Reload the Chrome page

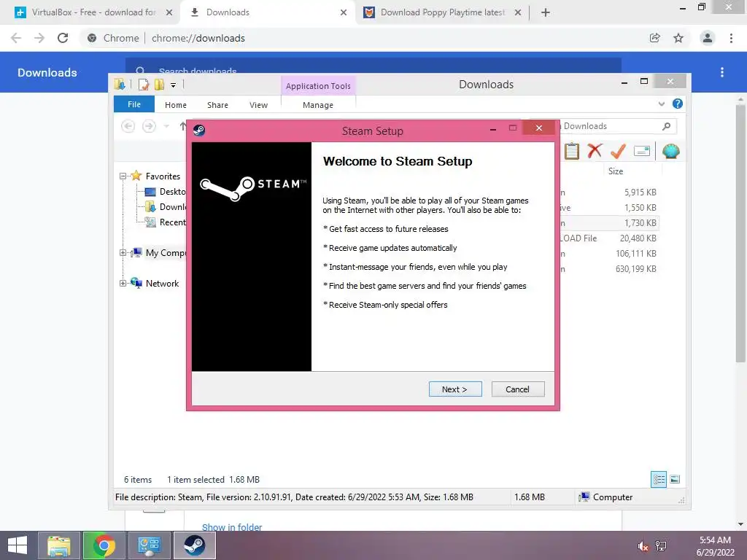click(x=63, y=38)
